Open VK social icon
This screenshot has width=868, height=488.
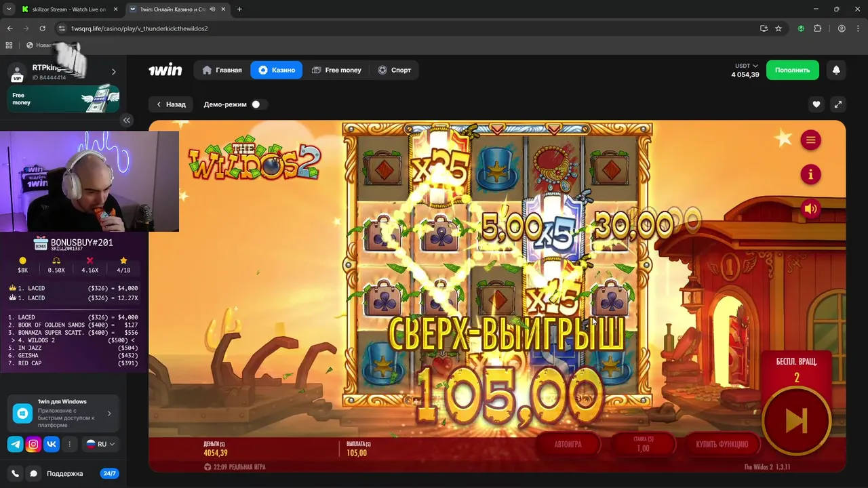click(52, 444)
